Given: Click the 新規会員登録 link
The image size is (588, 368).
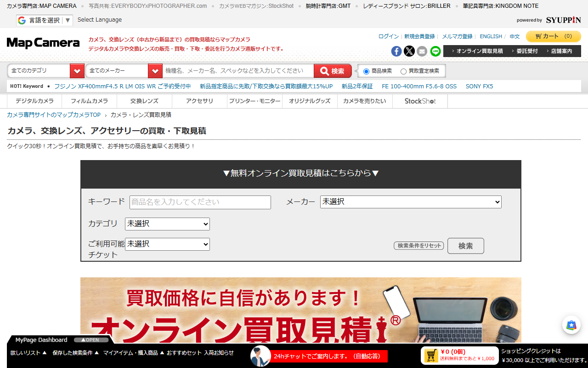Looking at the screenshot, I should coord(419,36).
